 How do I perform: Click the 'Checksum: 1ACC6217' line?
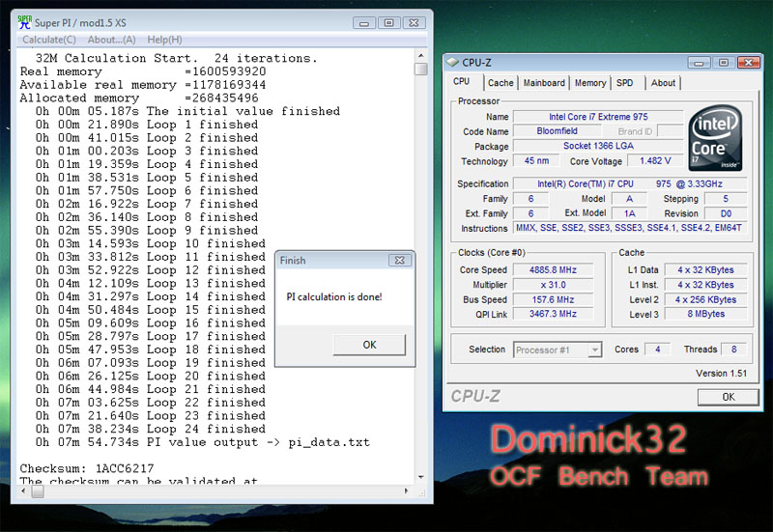tap(87, 468)
